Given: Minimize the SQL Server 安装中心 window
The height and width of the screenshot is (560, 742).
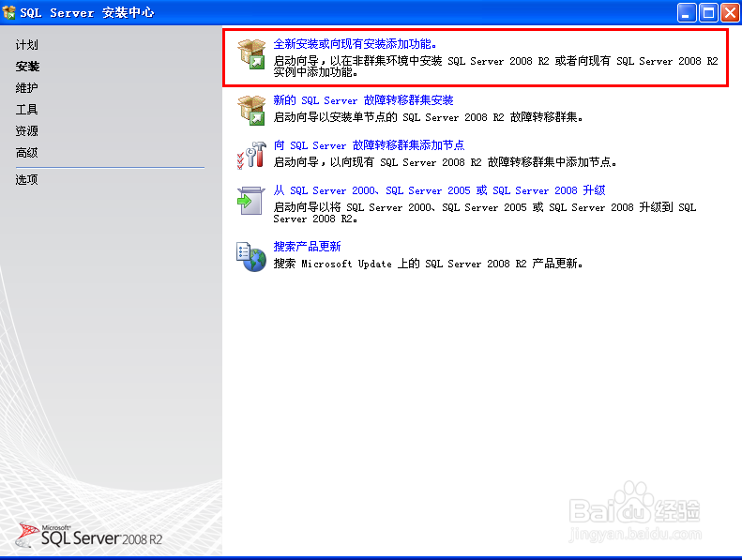Looking at the screenshot, I should [687, 13].
